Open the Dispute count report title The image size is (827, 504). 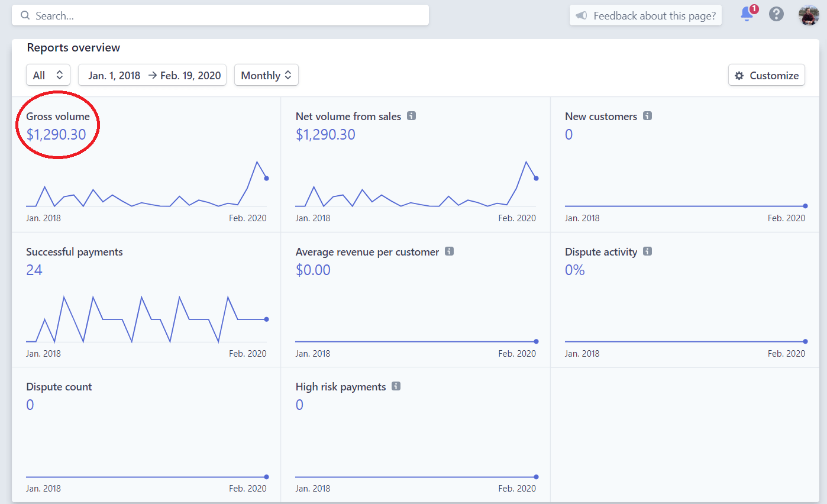pyautogui.click(x=59, y=387)
